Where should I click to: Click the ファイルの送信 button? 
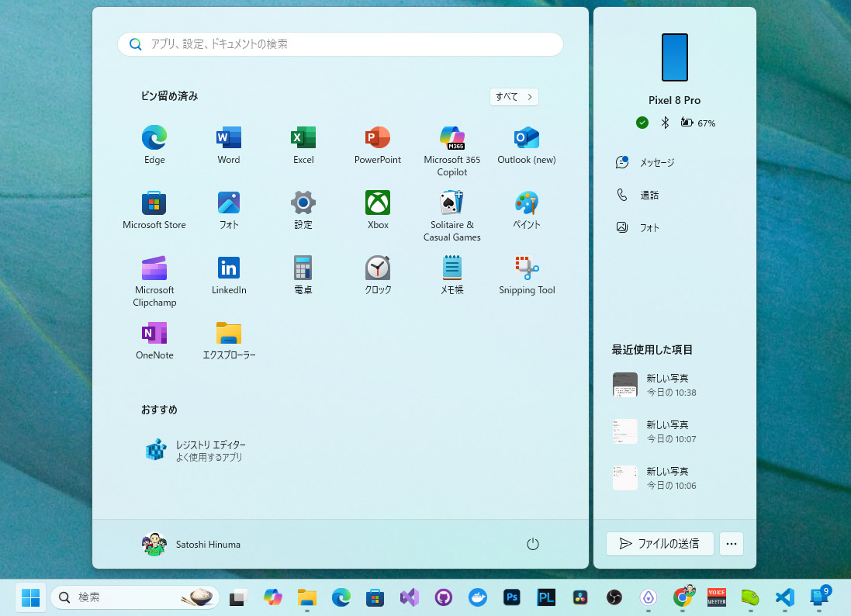click(x=660, y=544)
